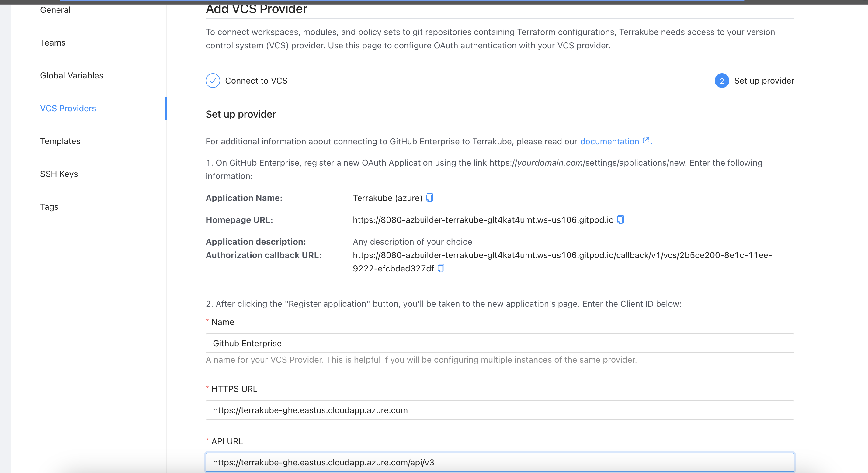Image resolution: width=868 pixels, height=473 pixels.
Task: Click into the HTTPS URL field
Action: point(500,410)
